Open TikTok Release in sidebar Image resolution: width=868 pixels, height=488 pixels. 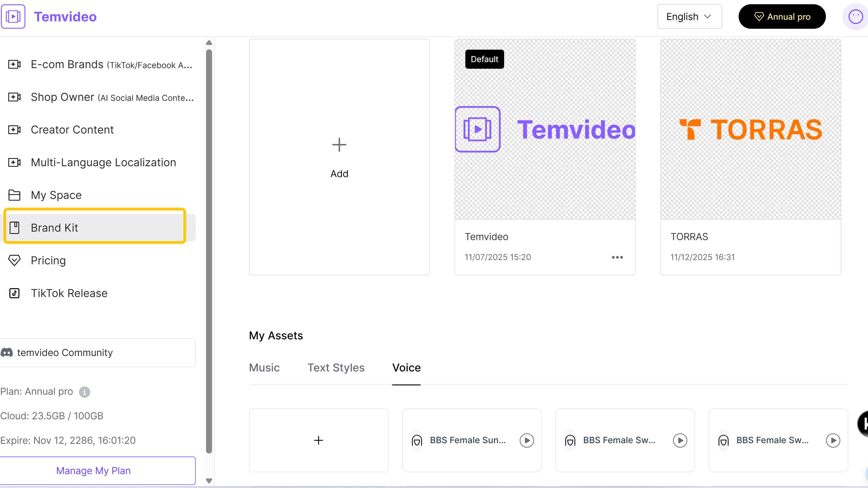click(x=69, y=293)
